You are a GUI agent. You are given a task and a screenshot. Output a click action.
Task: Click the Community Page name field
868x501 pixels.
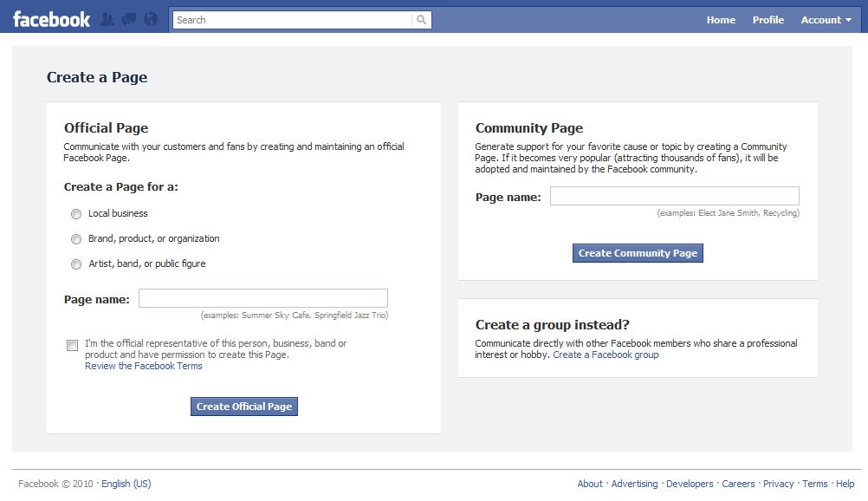(x=675, y=195)
